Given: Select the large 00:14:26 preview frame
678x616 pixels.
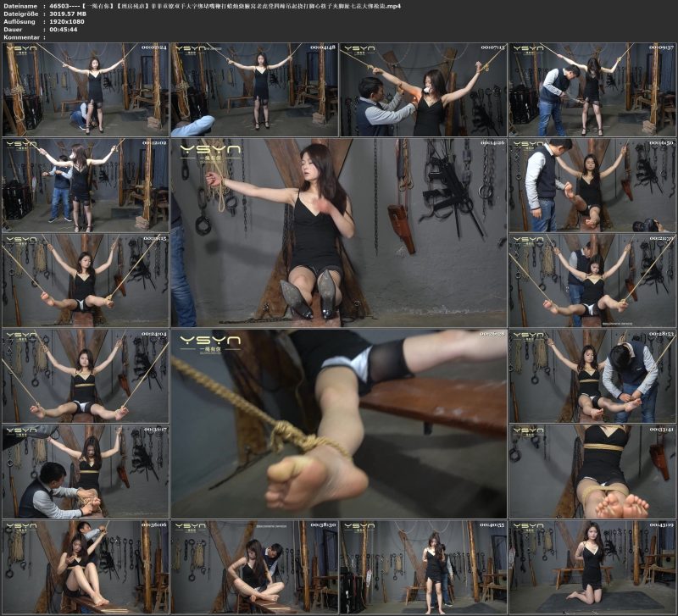Looking at the screenshot, I should 338,232.
